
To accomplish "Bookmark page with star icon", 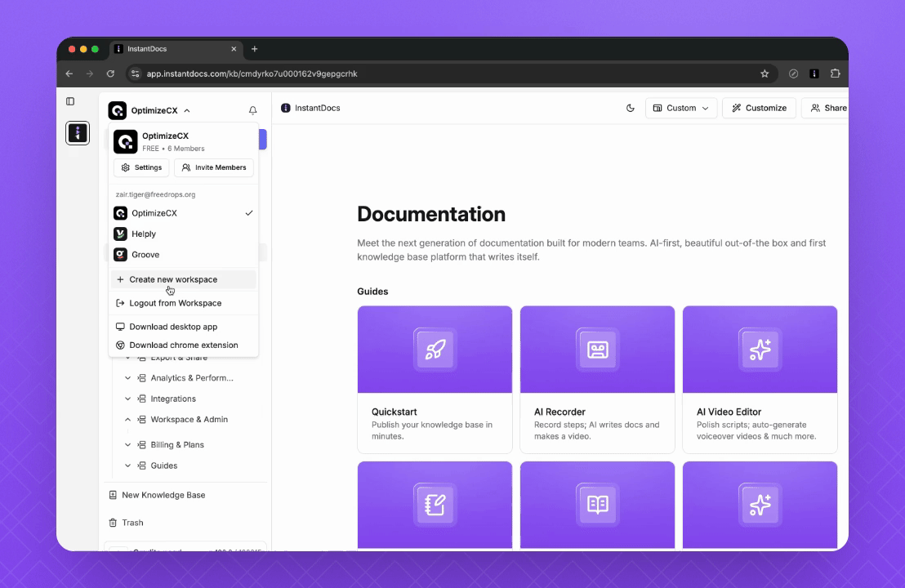I will [x=765, y=73].
